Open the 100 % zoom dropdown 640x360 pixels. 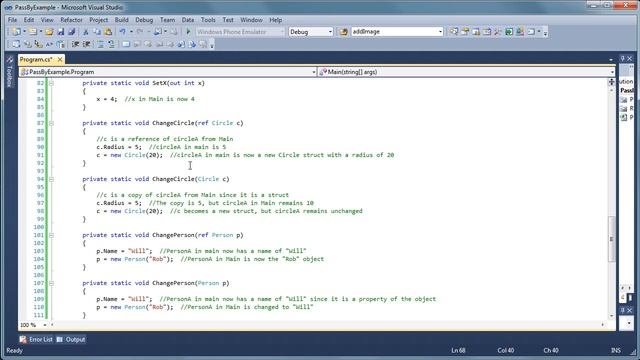click(45, 325)
